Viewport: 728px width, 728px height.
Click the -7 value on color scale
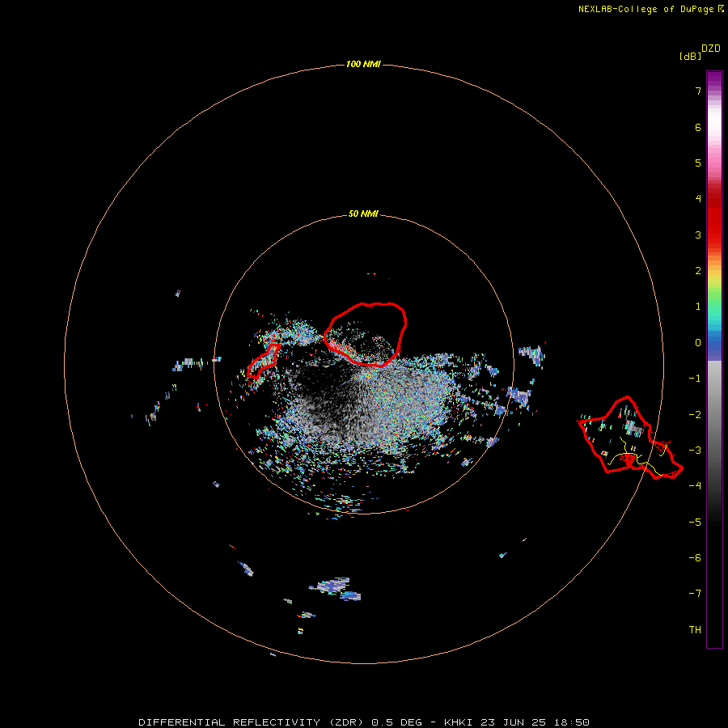pyautogui.click(x=695, y=594)
